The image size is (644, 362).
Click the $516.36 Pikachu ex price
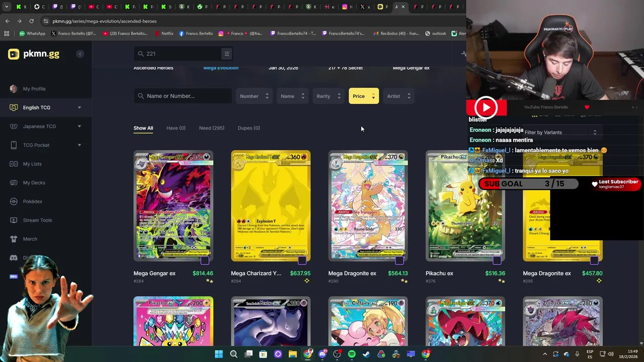[495, 274]
